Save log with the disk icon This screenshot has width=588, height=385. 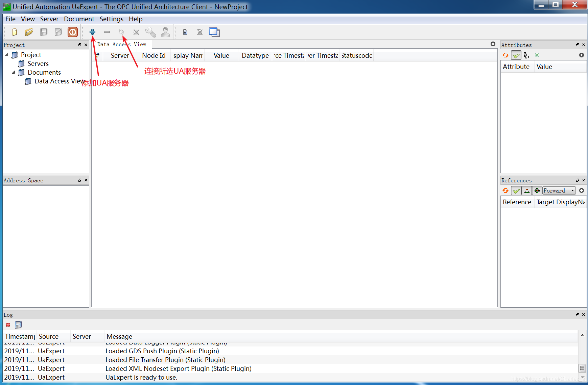point(18,325)
